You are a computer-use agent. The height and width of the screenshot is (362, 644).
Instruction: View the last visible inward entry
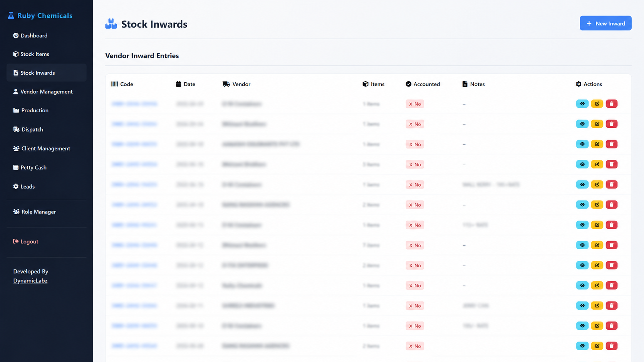(x=582, y=346)
